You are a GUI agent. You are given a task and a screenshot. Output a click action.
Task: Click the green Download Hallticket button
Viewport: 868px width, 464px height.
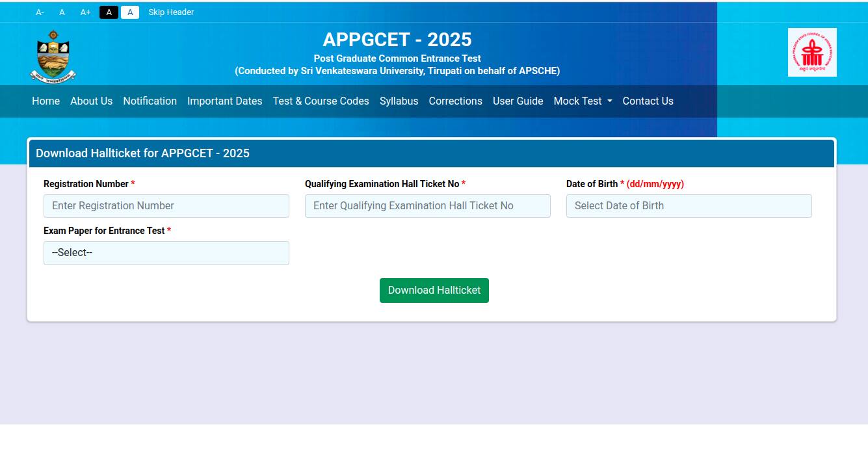coord(434,290)
